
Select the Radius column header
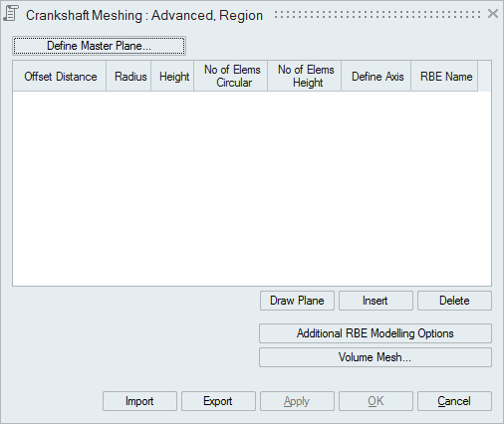coord(128,77)
